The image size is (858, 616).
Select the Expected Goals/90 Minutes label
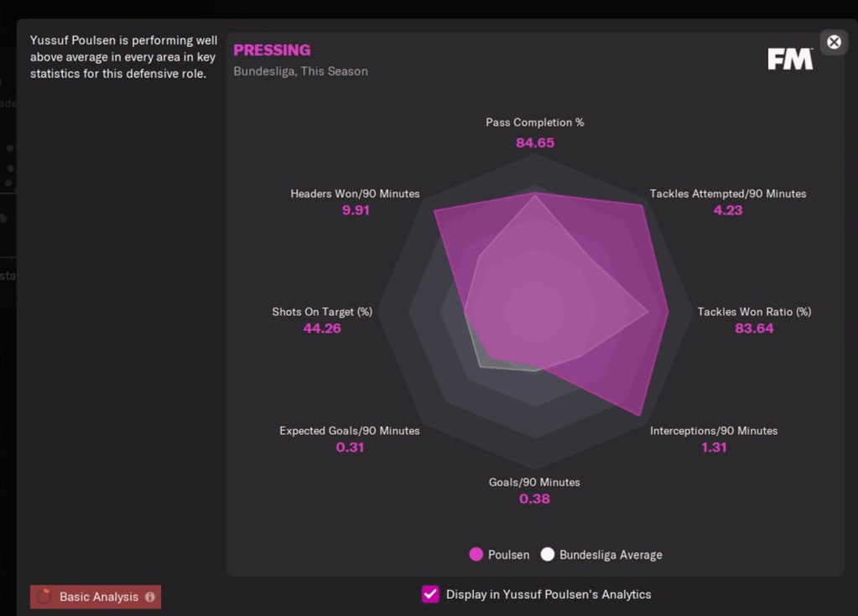coord(350,431)
